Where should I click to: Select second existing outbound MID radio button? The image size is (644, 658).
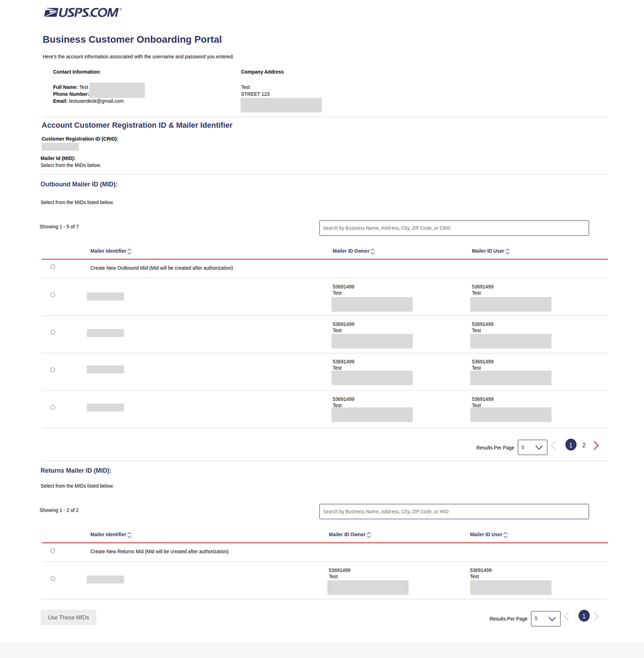(53, 332)
